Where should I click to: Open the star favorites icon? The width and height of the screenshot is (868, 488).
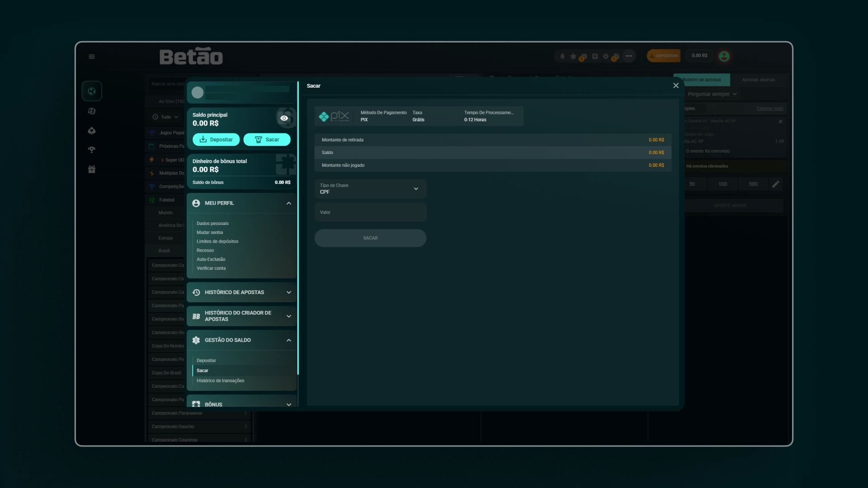pyautogui.click(x=573, y=56)
